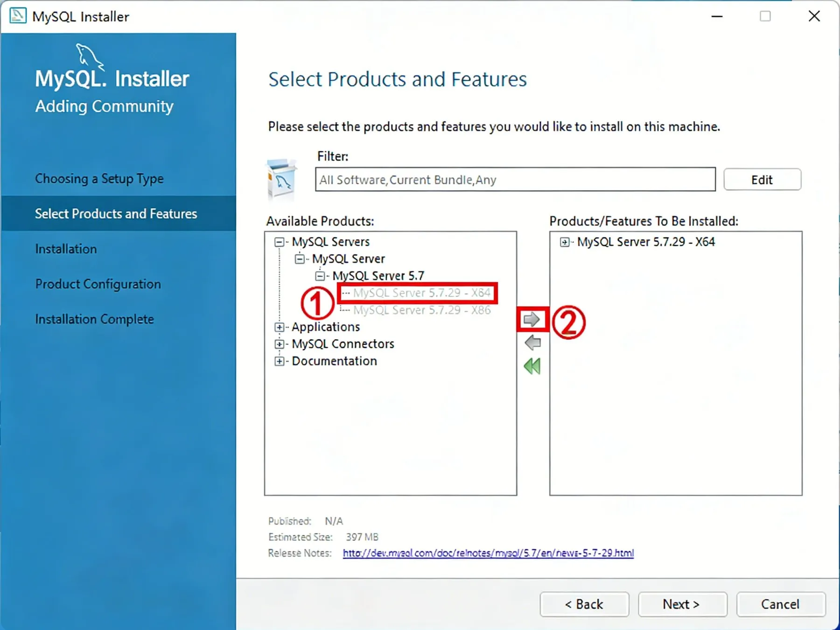Click the MySQL Installer title bar icon
Image resolution: width=840 pixels, height=630 pixels.
pyautogui.click(x=18, y=16)
